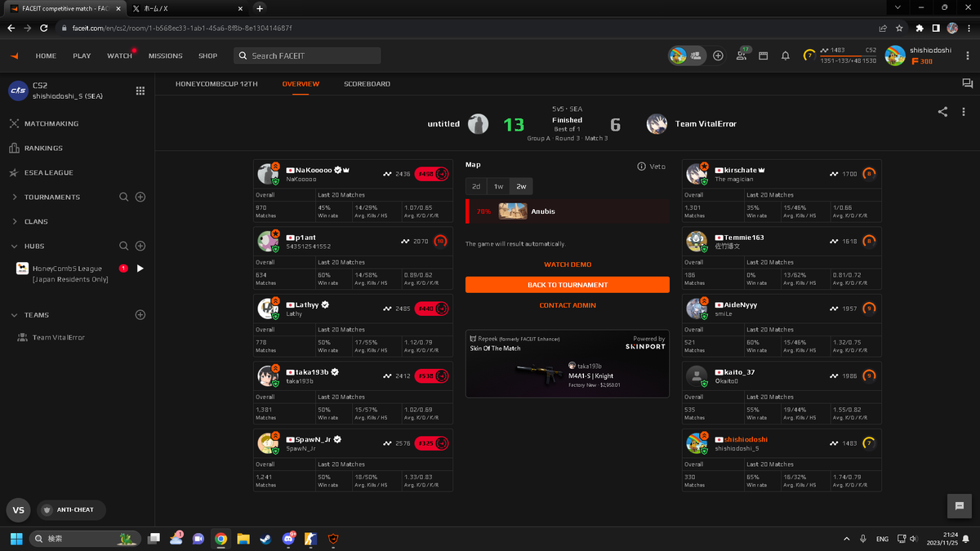Click the ELO progress bar in header
Screen dimensions: 980x551
848,56
